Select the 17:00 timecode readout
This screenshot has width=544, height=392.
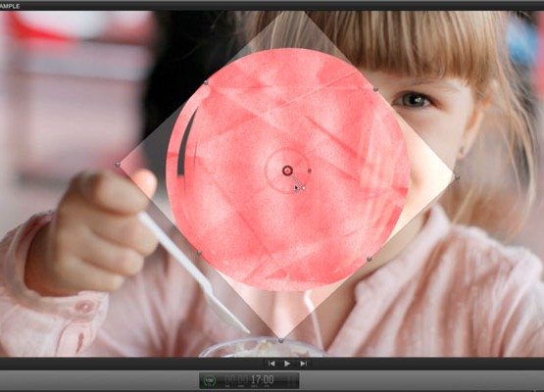263,379
